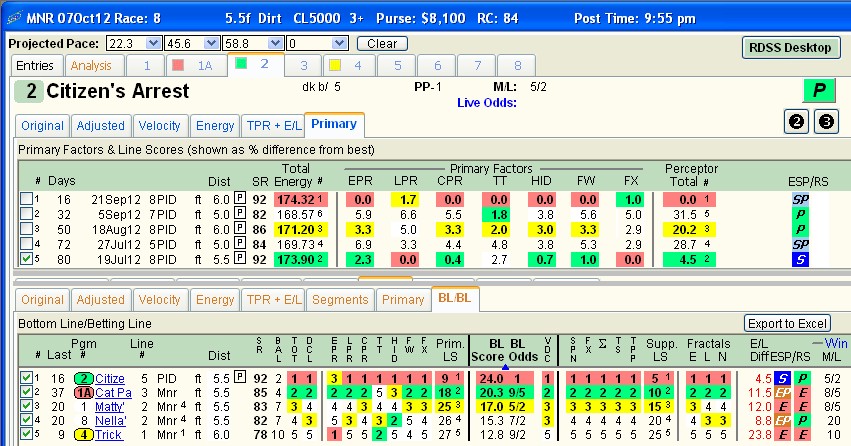Click Export to Excel button
This screenshot has height=446, width=851.
787,323
